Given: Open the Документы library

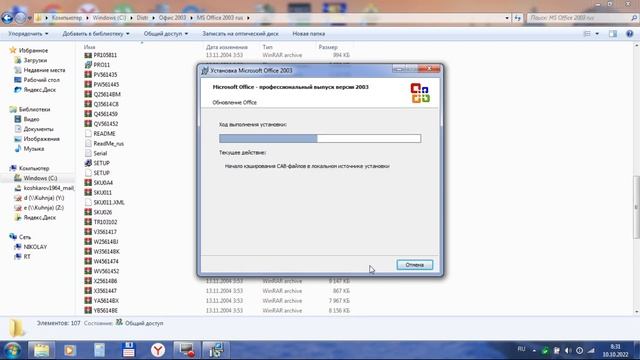Looking at the screenshot, I should tap(38, 129).
